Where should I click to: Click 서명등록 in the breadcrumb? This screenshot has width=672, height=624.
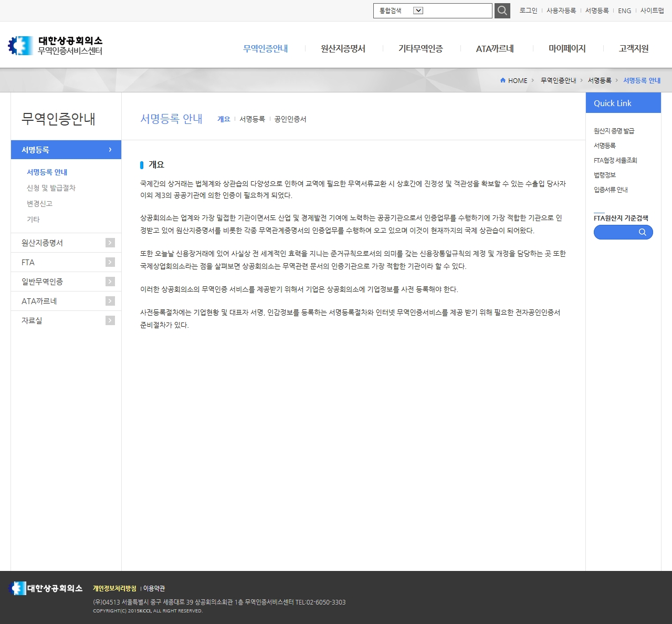coord(600,80)
